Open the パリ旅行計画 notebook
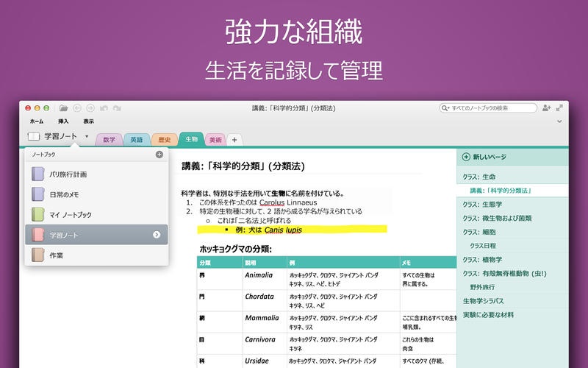 coord(96,174)
